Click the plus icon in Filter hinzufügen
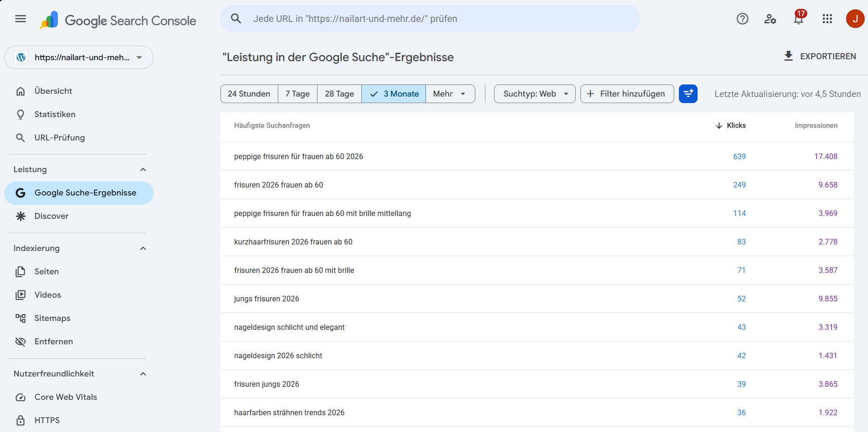This screenshot has height=432, width=868. [x=590, y=94]
